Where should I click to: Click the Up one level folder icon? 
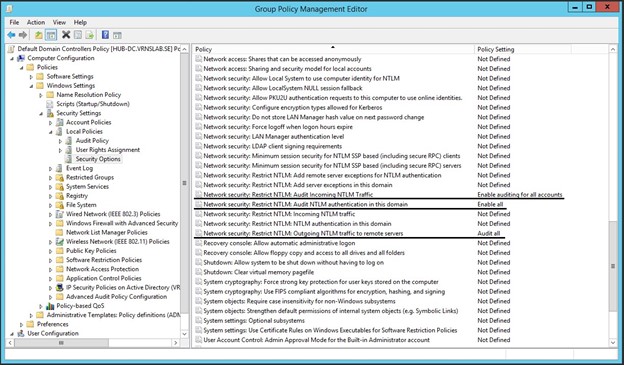pos(38,35)
